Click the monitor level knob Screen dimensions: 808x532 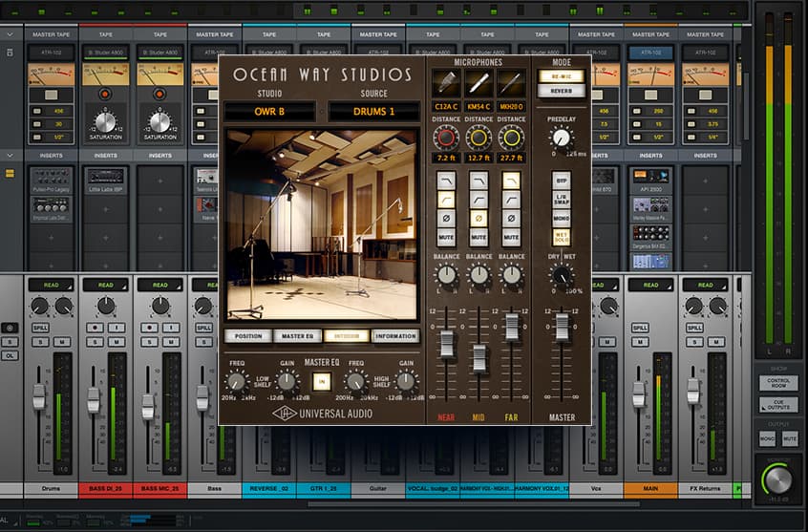[778, 479]
